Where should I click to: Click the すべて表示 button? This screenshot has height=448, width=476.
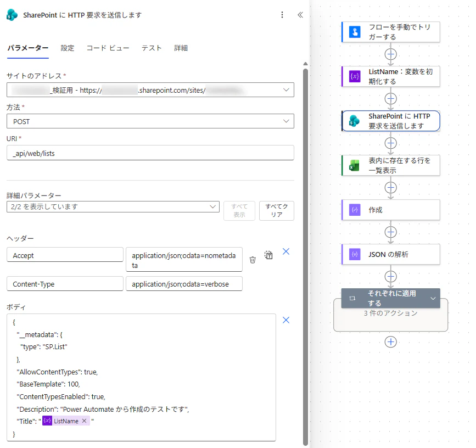[x=239, y=210]
